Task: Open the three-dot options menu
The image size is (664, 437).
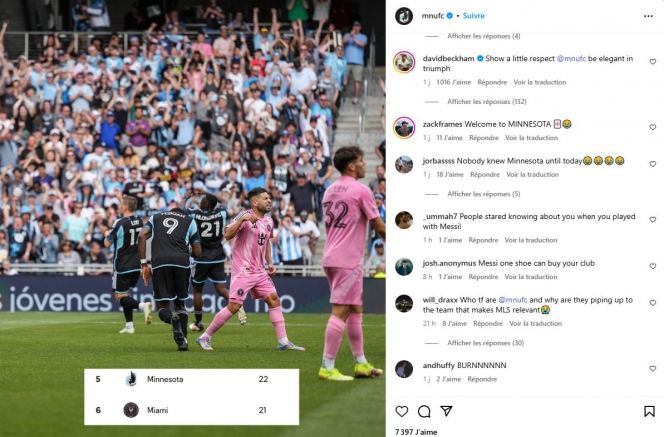Action: pyautogui.click(x=648, y=16)
